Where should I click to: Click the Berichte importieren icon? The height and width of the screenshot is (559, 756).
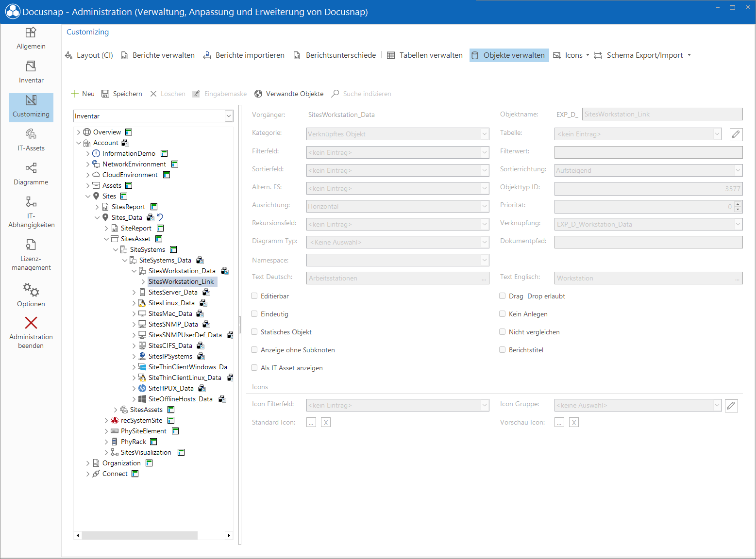click(207, 55)
